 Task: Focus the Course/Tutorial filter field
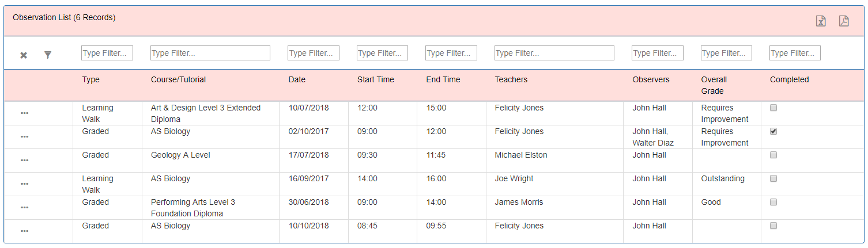210,53
